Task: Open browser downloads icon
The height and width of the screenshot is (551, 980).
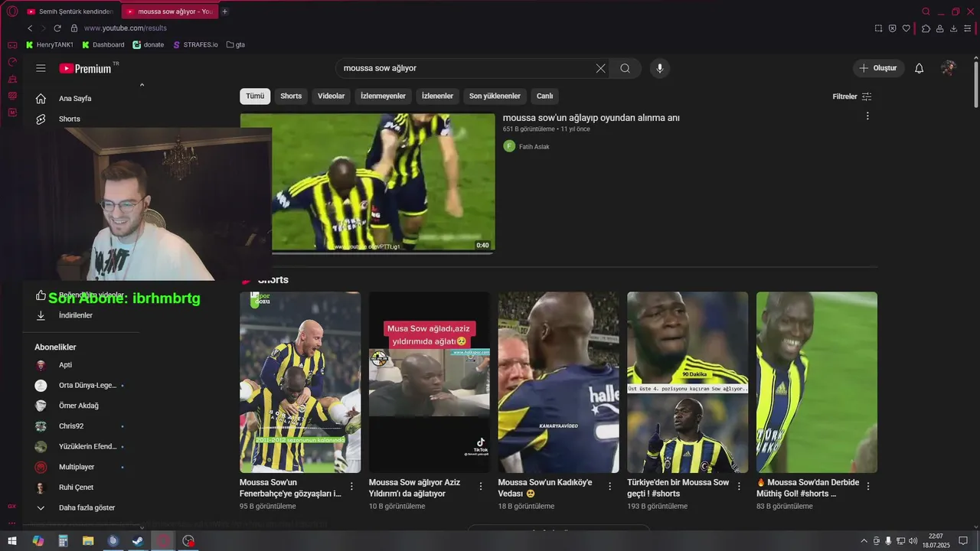Action: pos(954,28)
